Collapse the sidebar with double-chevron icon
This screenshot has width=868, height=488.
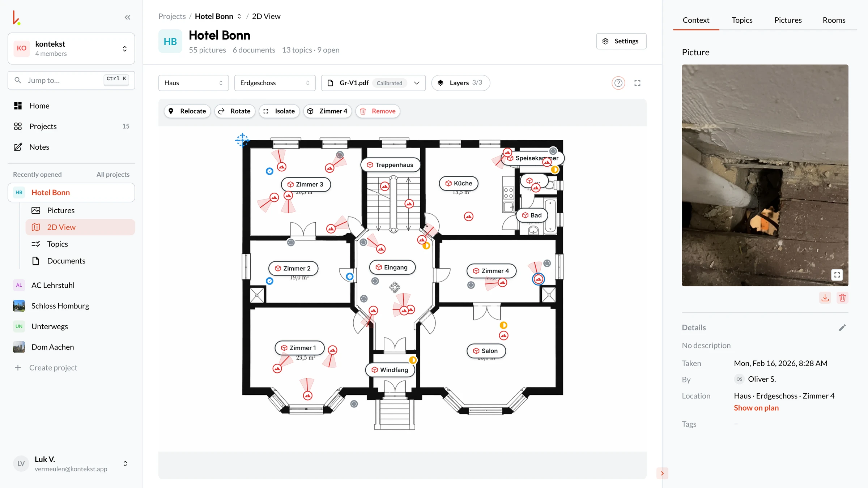[x=127, y=17]
